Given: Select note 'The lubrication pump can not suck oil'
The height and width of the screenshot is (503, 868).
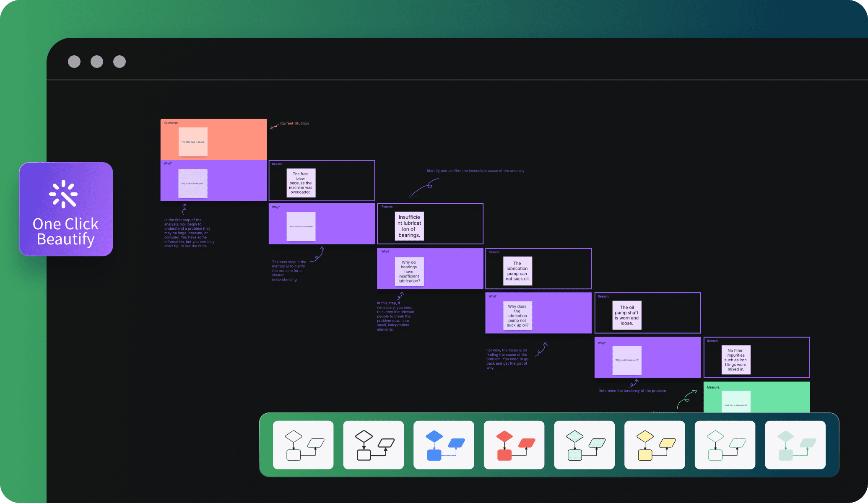Looking at the screenshot, I should click(x=517, y=271).
